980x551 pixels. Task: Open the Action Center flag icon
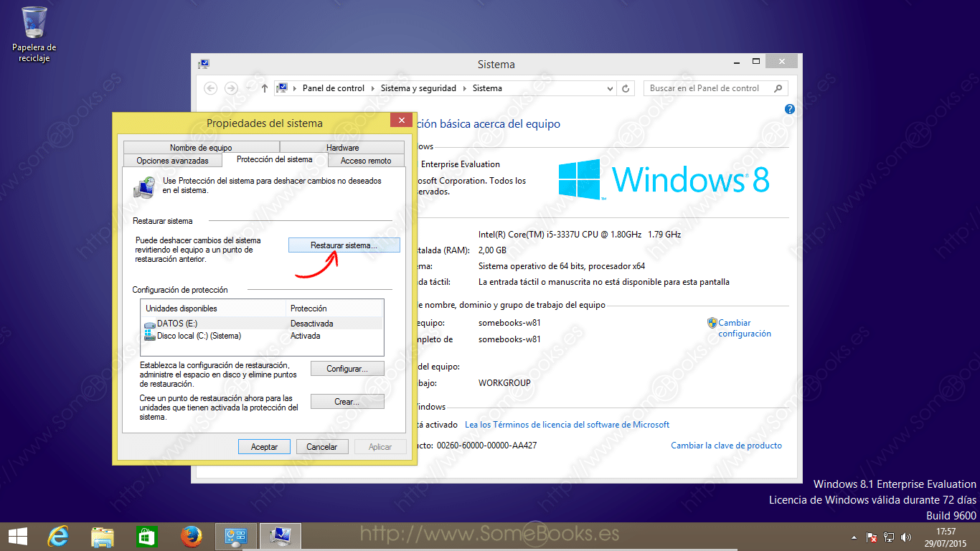872,537
